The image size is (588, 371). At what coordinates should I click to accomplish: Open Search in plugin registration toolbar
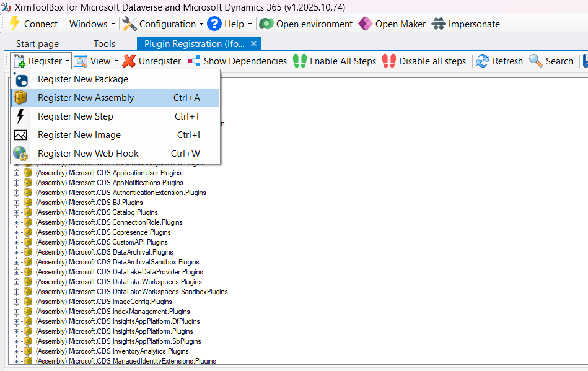coord(551,61)
